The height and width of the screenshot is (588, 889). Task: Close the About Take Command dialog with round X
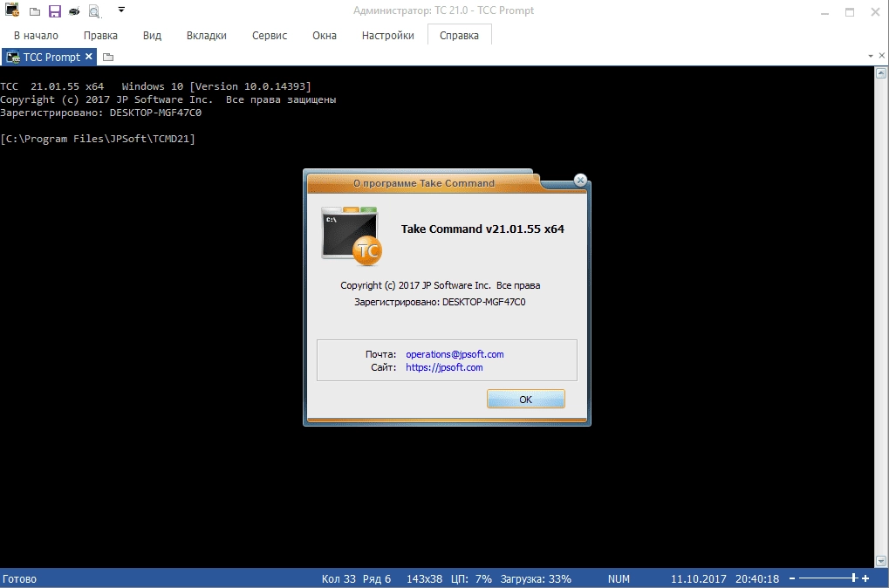pyautogui.click(x=580, y=180)
